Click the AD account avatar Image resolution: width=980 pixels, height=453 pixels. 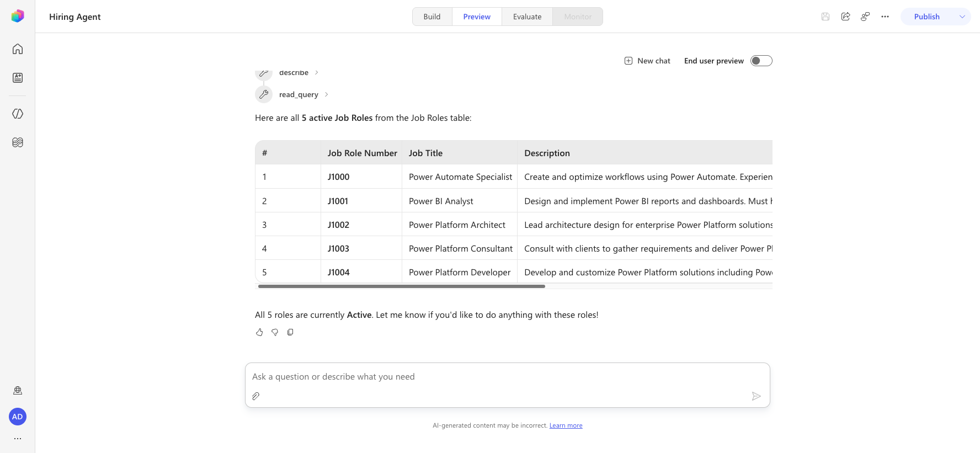[x=18, y=417]
